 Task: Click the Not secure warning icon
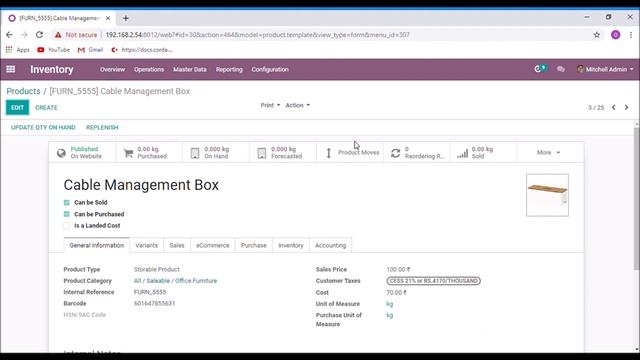pos(58,35)
